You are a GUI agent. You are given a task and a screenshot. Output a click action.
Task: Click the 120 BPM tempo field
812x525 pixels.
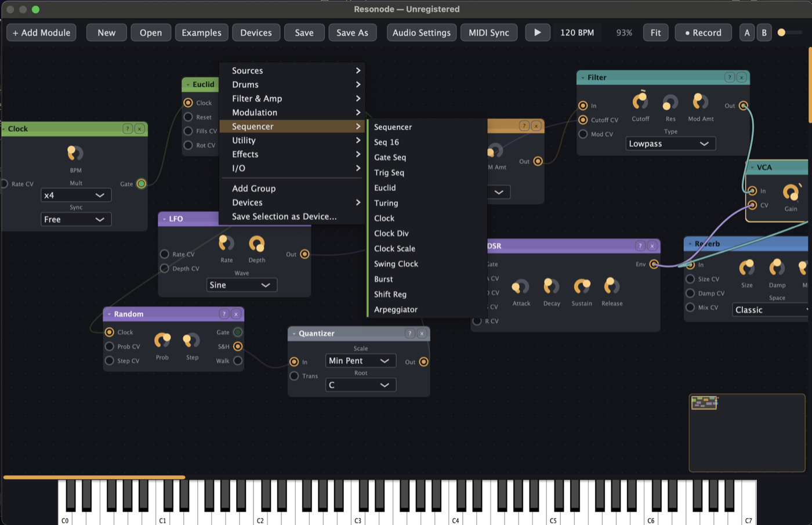click(577, 32)
